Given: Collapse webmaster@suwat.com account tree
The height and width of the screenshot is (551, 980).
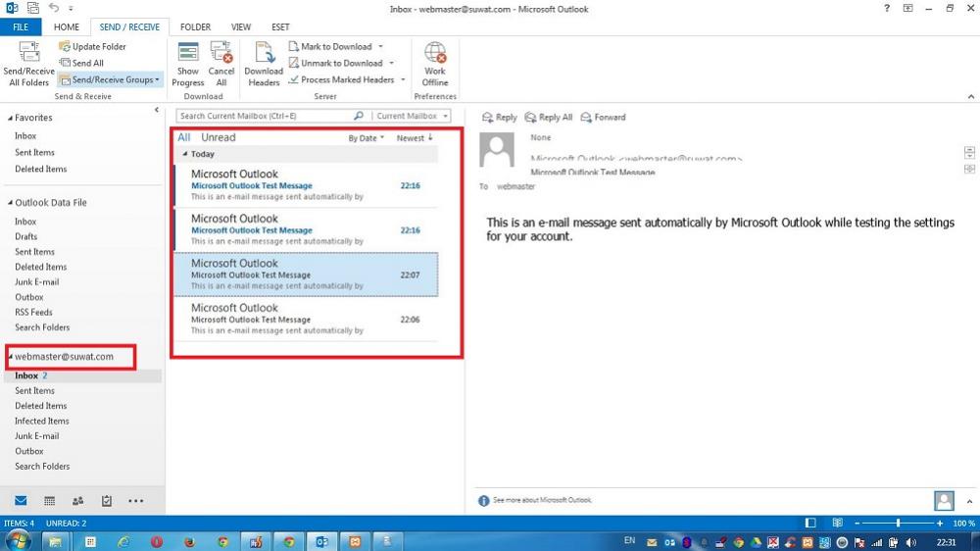Looking at the screenshot, I should [10, 357].
